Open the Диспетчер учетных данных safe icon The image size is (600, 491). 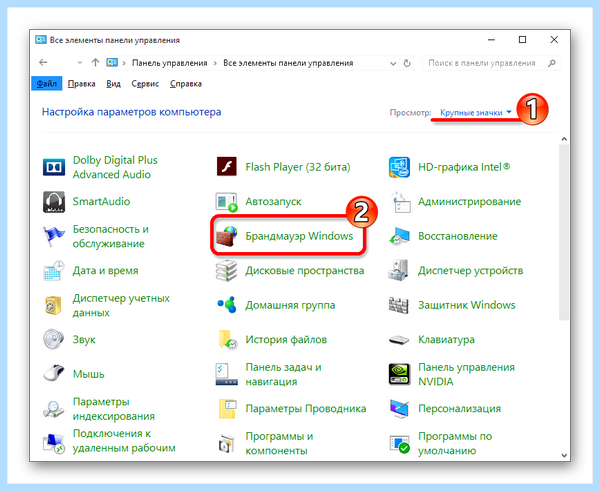pyautogui.click(x=54, y=305)
